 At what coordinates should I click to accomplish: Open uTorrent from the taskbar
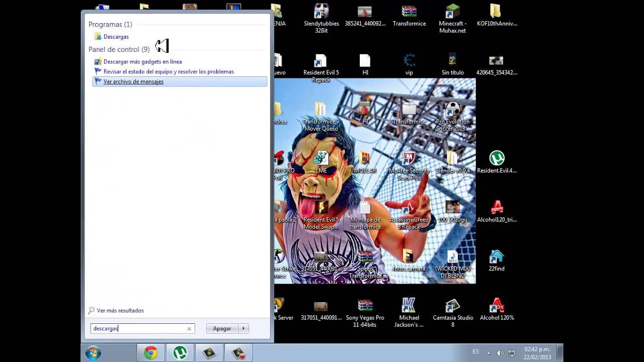(x=180, y=353)
